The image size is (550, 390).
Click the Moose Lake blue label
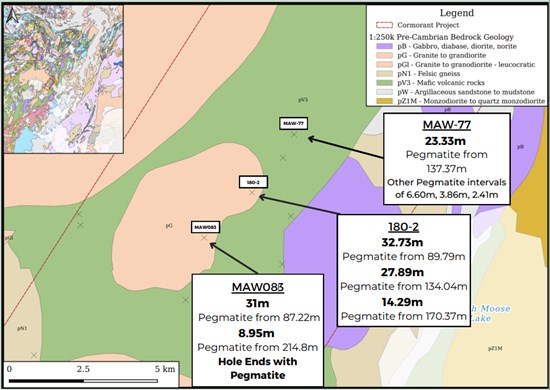(x=490, y=313)
